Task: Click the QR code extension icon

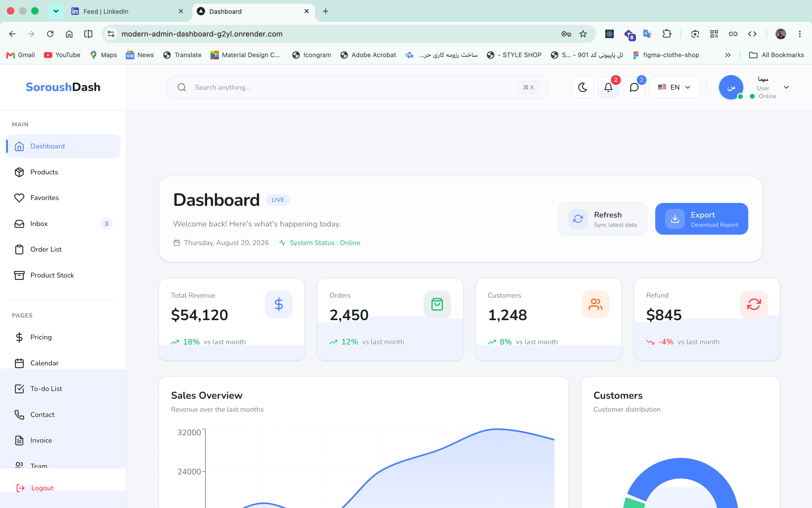Action: pos(714,34)
